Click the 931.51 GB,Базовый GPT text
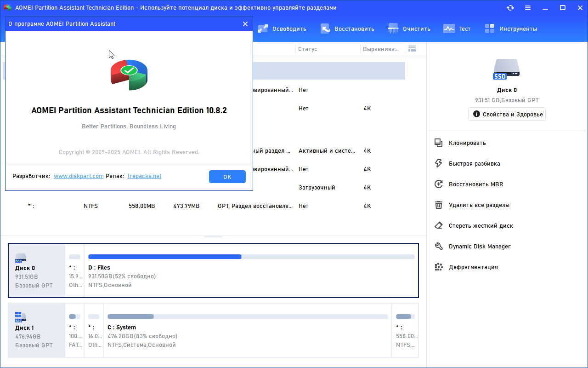 click(507, 100)
